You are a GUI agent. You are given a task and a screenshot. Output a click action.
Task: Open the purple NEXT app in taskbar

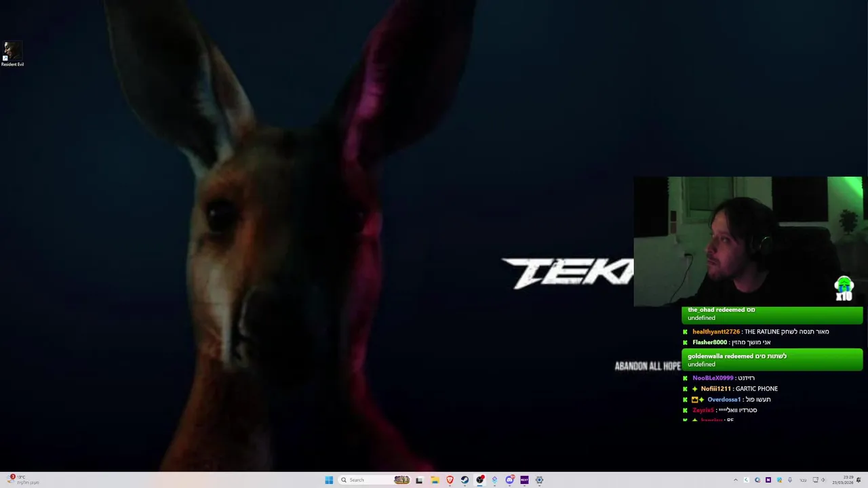(x=524, y=480)
